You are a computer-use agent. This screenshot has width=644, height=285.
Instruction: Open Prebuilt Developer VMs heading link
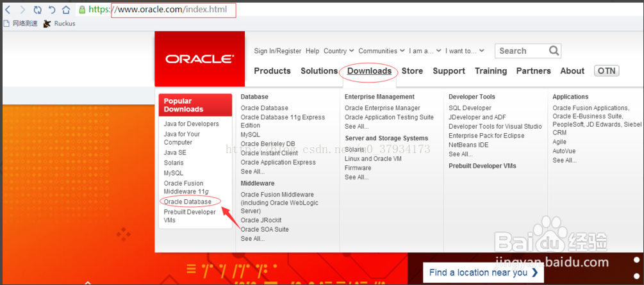(482, 166)
